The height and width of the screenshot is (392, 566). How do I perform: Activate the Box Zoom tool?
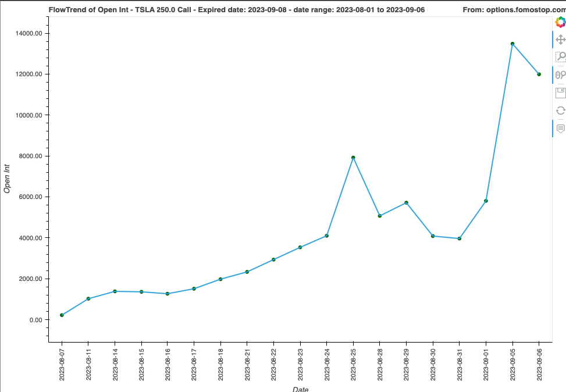tap(560, 56)
